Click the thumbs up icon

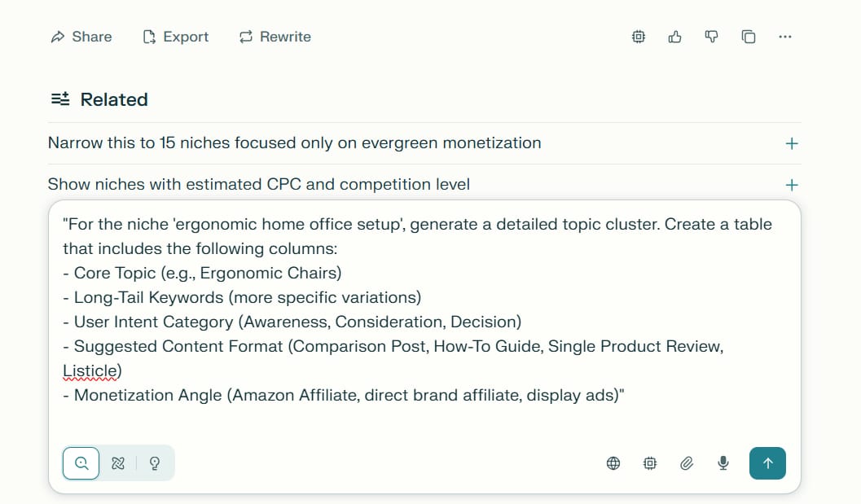(674, 37)
